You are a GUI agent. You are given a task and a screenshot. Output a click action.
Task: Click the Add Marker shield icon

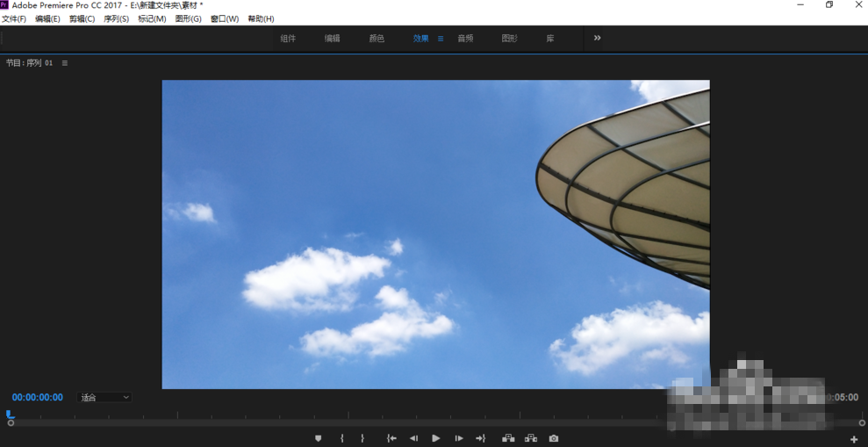(x=318, y=438)
